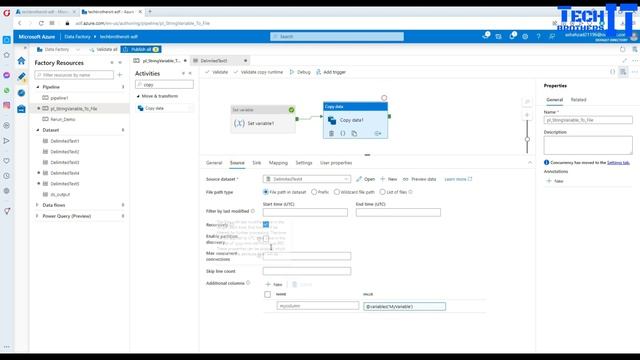The height and width of the screenshot is (360, 640).
Task: Click the canvas zoom slider handle
Action: (x=527, y=139)
